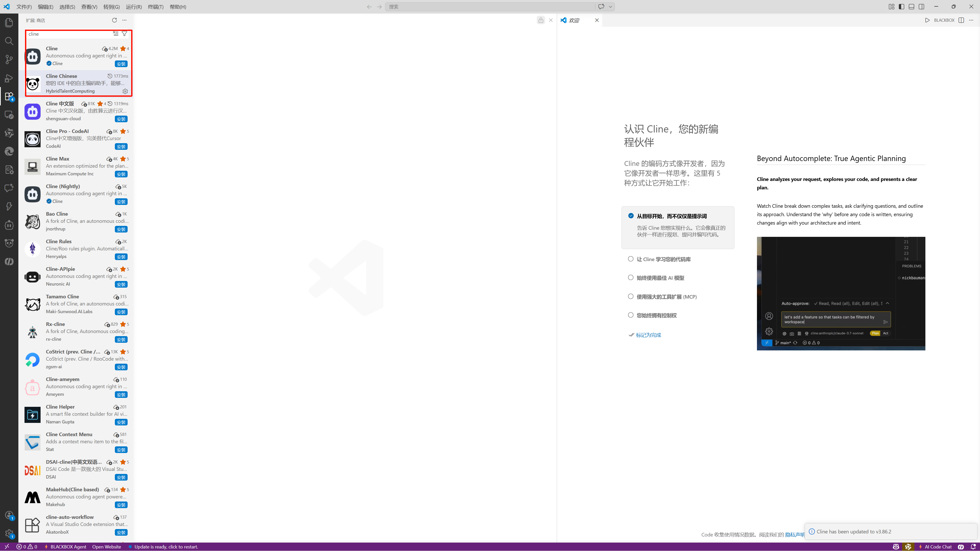Open the 隐私声明 link

click(795, 535)
